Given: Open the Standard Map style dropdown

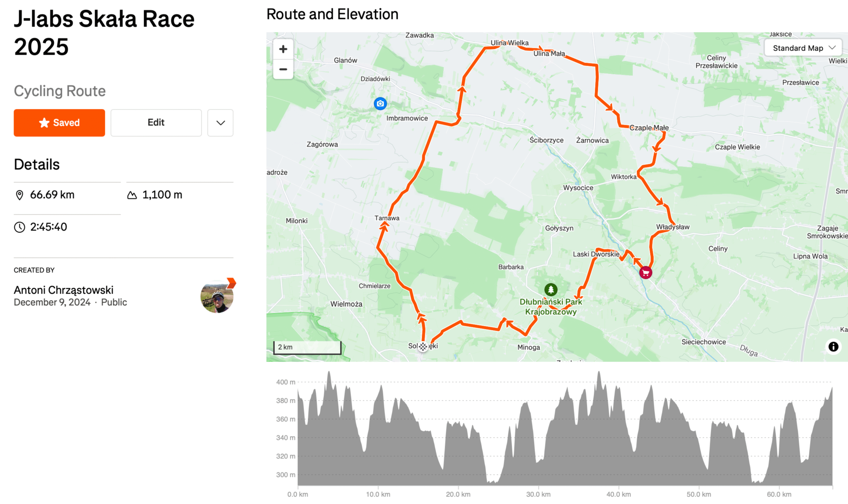Looking at the screenshot, I should [803, 48].
